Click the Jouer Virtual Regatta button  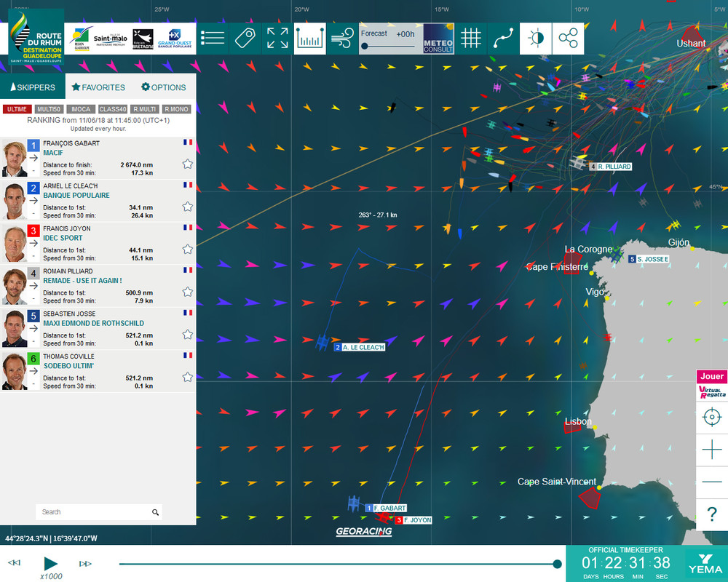[712, 385]
